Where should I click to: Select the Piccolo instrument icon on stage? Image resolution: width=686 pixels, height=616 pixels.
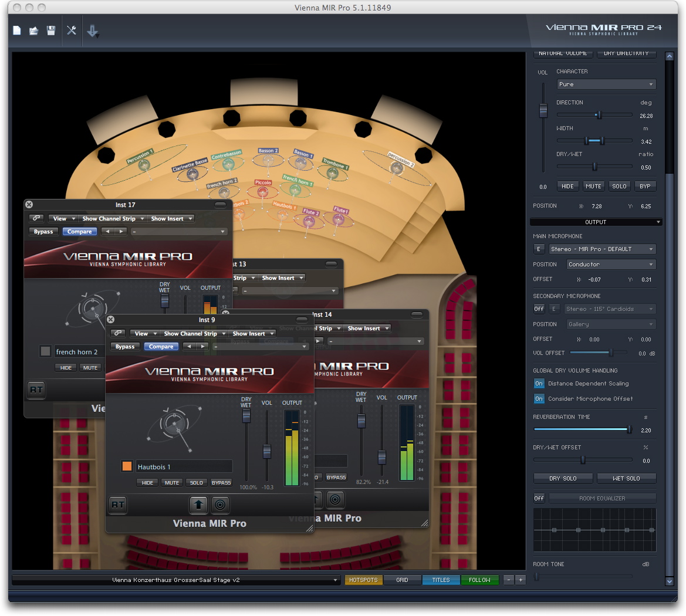pos(262,191)
